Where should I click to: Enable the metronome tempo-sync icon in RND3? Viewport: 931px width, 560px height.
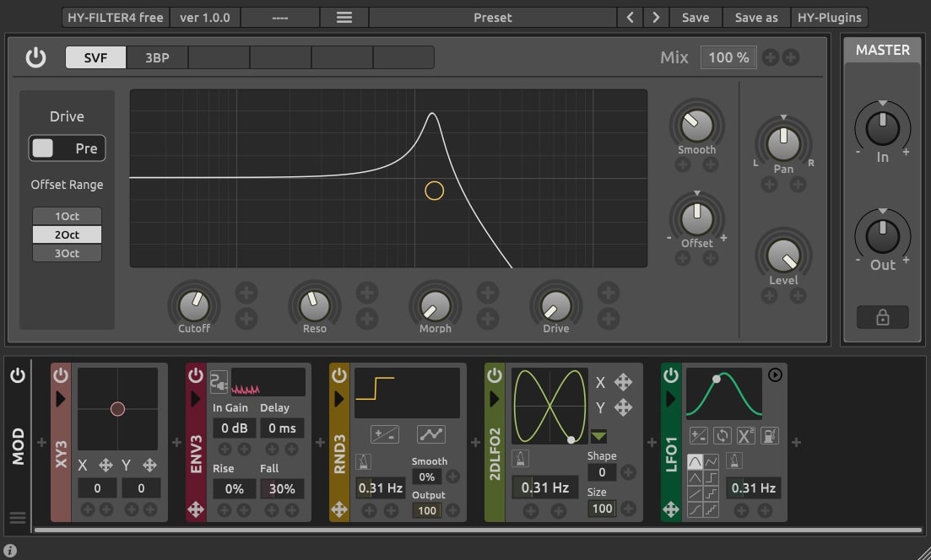tap(364, 461)
